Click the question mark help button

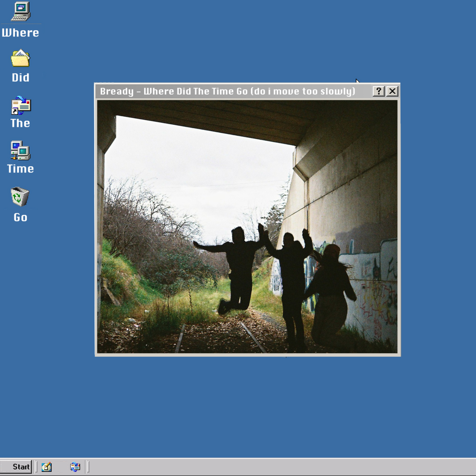(378, 91)
